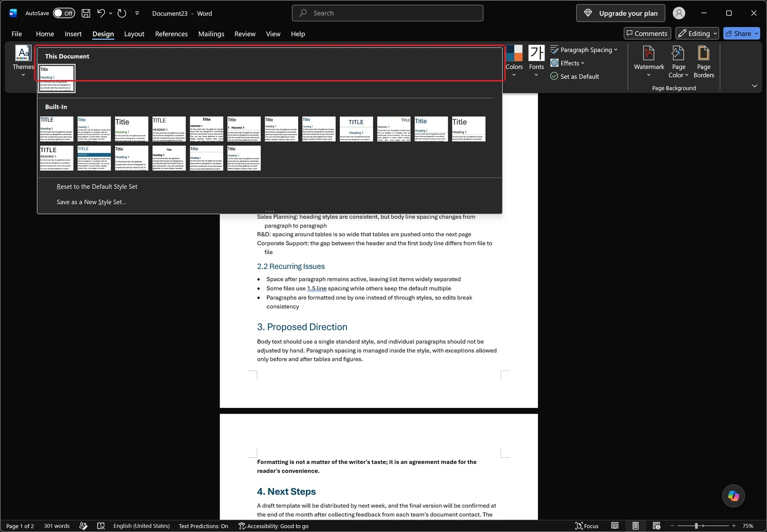Open the Comments pane
767x532 pixels.
pyautogui.click(x=647, y=34)
